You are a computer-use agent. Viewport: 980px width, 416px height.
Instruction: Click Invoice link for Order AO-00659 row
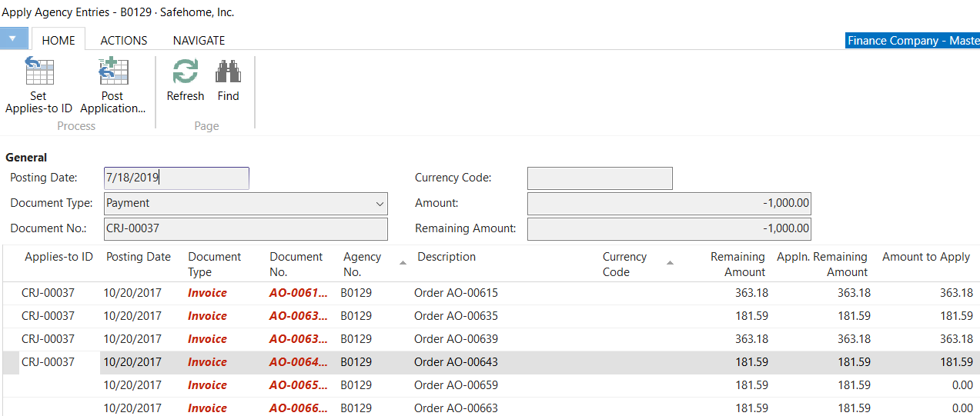point(207,385)
